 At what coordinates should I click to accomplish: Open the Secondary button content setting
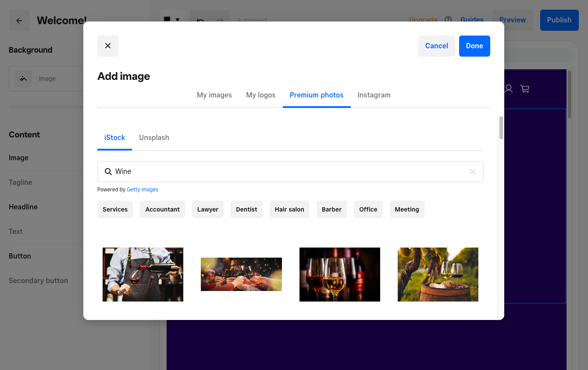point(38,280)
